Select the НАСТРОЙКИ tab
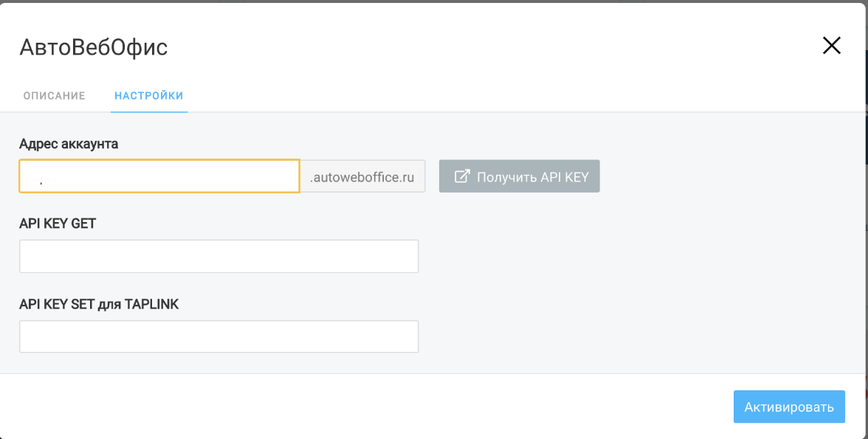 [x=149, y=96]
